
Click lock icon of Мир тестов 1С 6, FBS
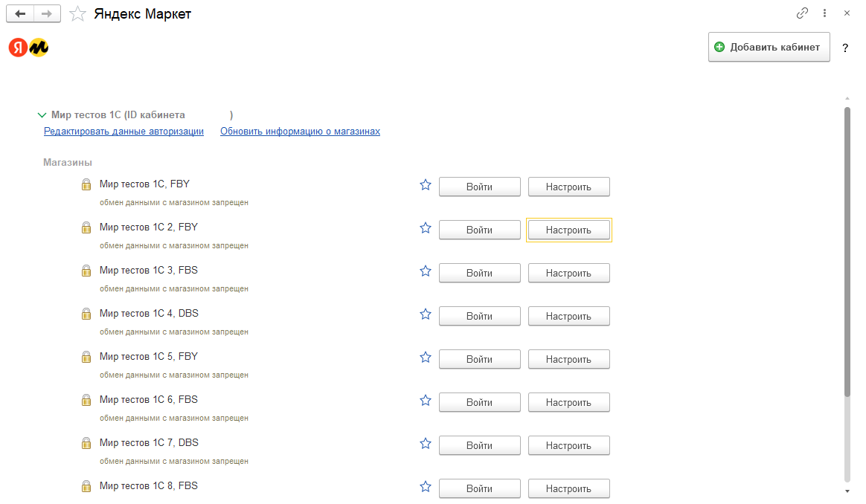click(86, 400)
